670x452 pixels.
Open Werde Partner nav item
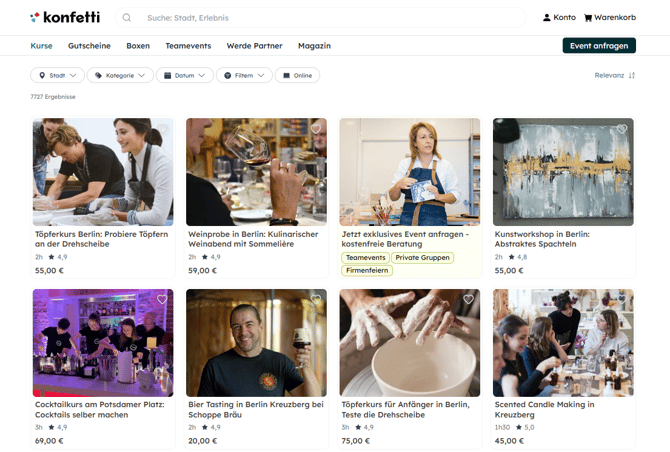pyautogui.click(x=254, y=46)
